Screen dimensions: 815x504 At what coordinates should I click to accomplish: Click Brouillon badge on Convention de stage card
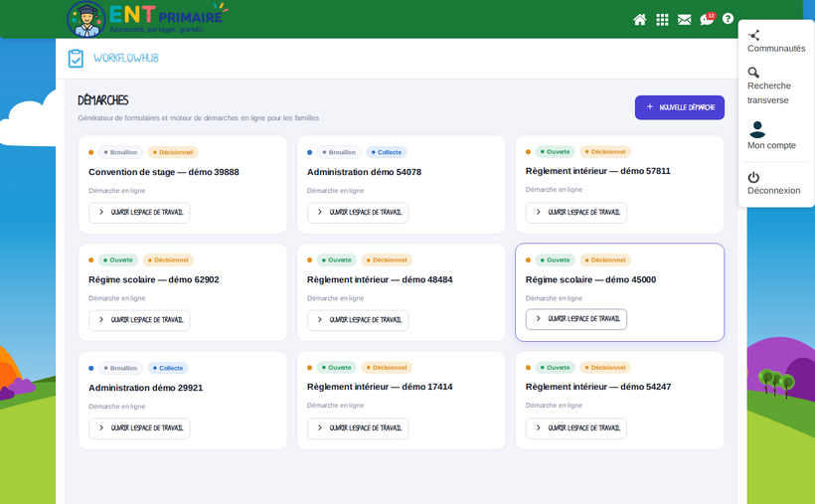click(x=120, y=152)
